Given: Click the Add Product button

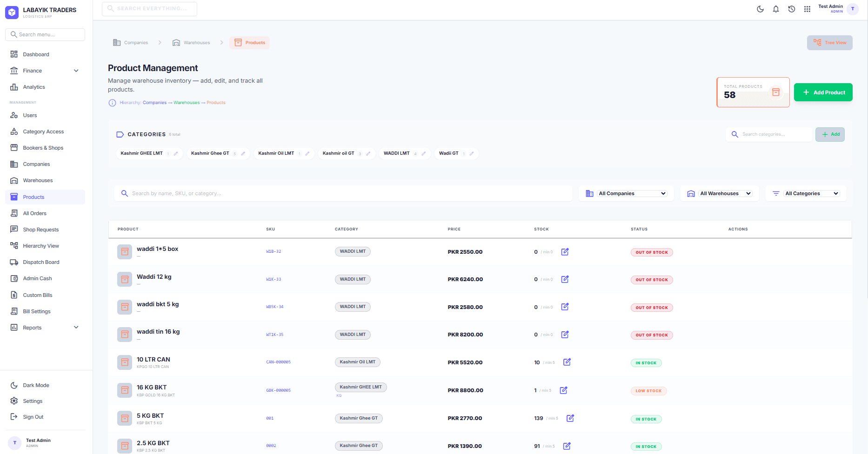Looking at the screenshot, I should 823,92.
